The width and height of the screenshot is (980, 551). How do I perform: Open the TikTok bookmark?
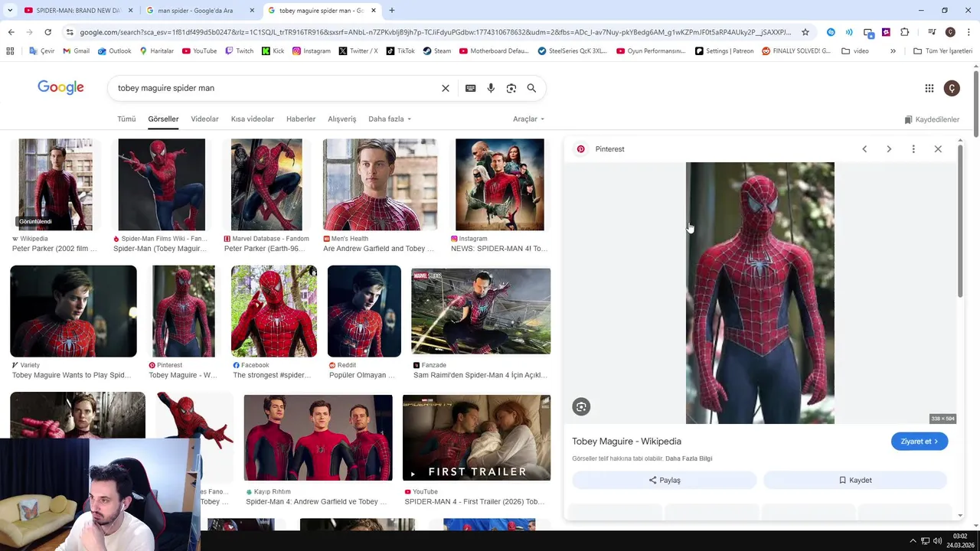click(400, 51)
